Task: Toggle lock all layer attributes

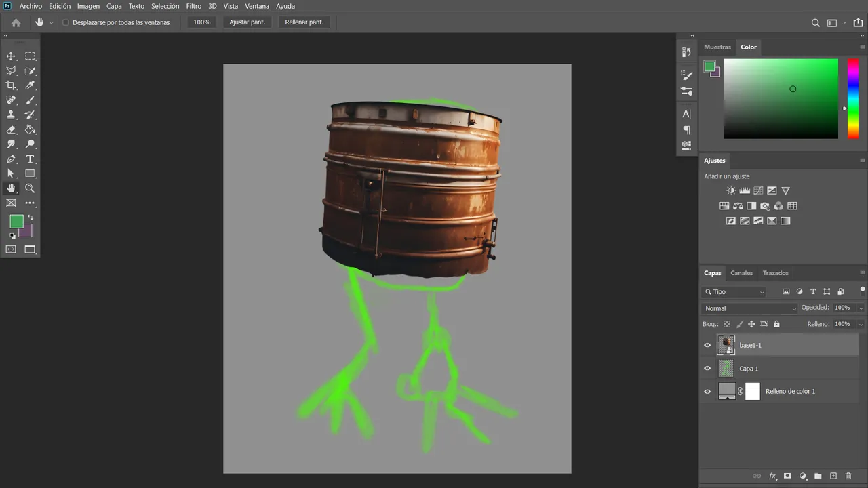Action: [776, 325]
